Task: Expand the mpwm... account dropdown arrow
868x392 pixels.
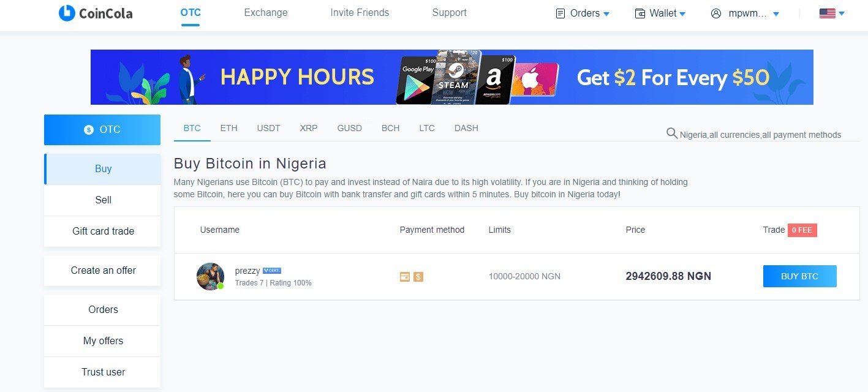Action: pos(776,14)
